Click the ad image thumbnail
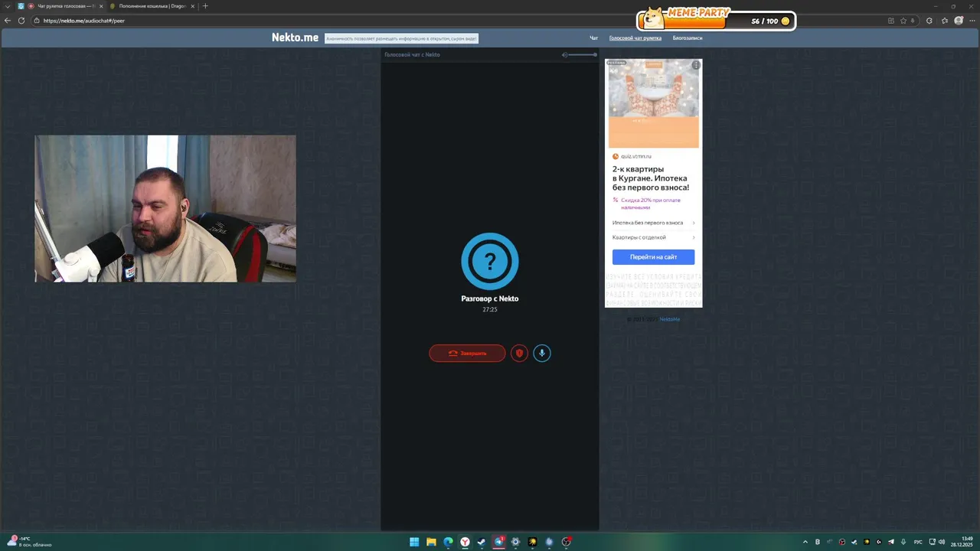 pyautogui.click(x=653, y=103)
